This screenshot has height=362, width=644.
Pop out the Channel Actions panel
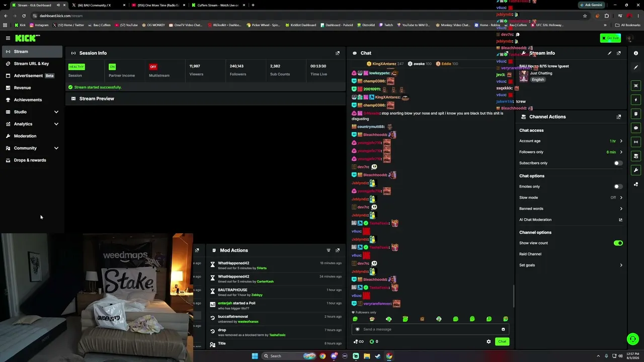click(x=619, y=117)
